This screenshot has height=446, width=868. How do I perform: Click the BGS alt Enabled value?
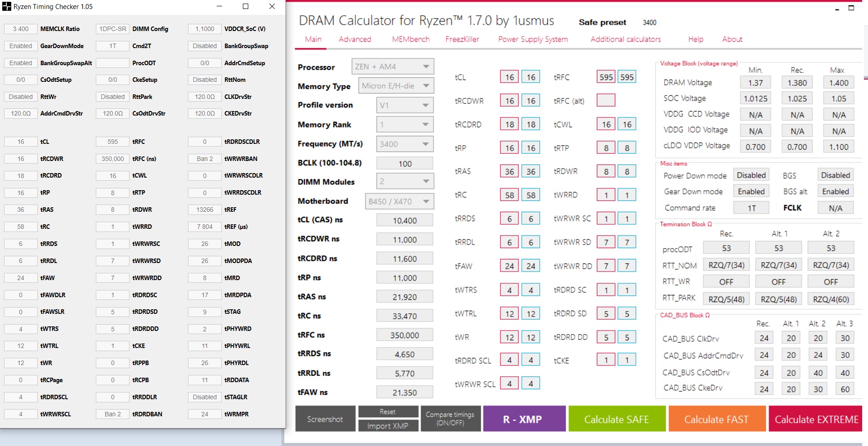(836, 192)
